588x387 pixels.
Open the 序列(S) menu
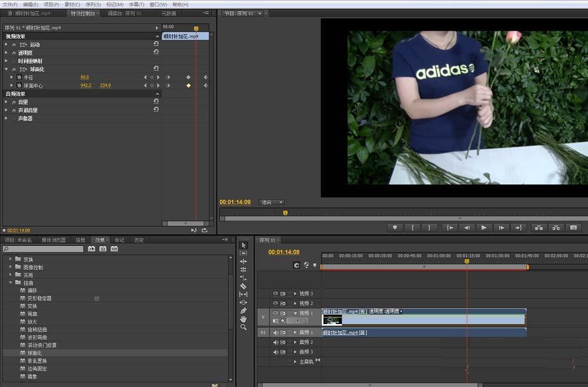tap(93, 4)
